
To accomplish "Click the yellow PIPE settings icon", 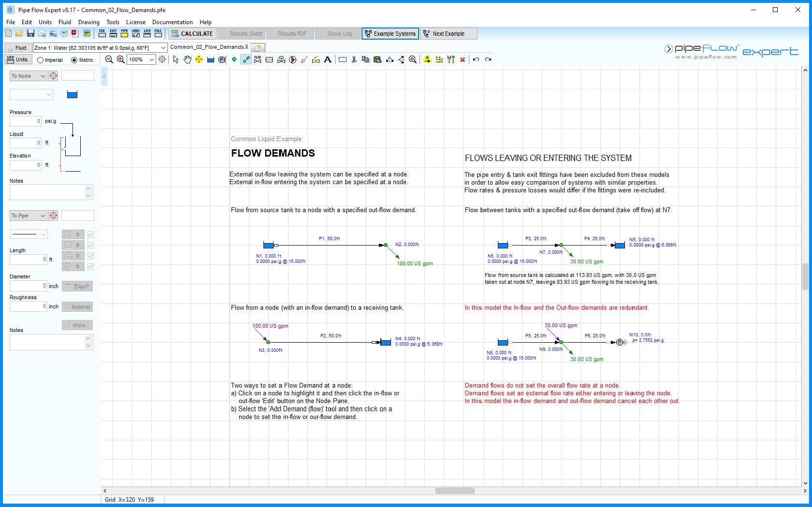I will 124,33.
